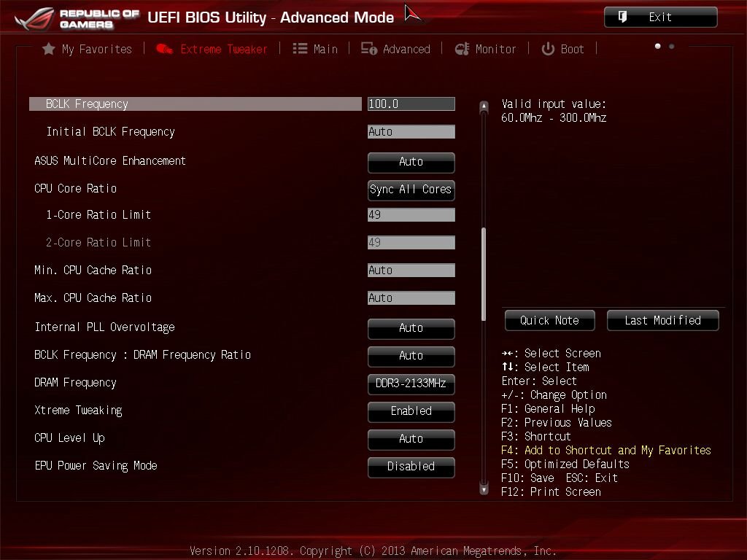Screen dimensions: 747x560
Task: Select the Min. CPU Cache Ratio label
Action: coord(93,270)
